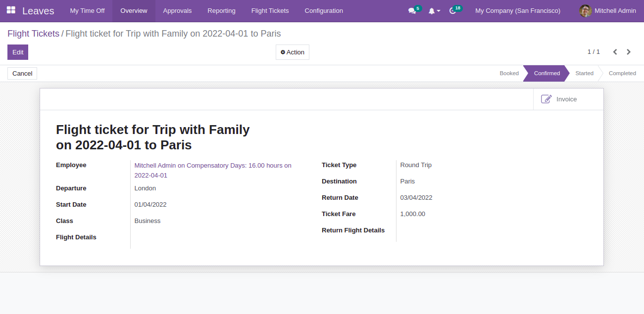This screenshot has height=314, width=644.
Task: Switch to the Overview menu
Action: tap(133, 10)
